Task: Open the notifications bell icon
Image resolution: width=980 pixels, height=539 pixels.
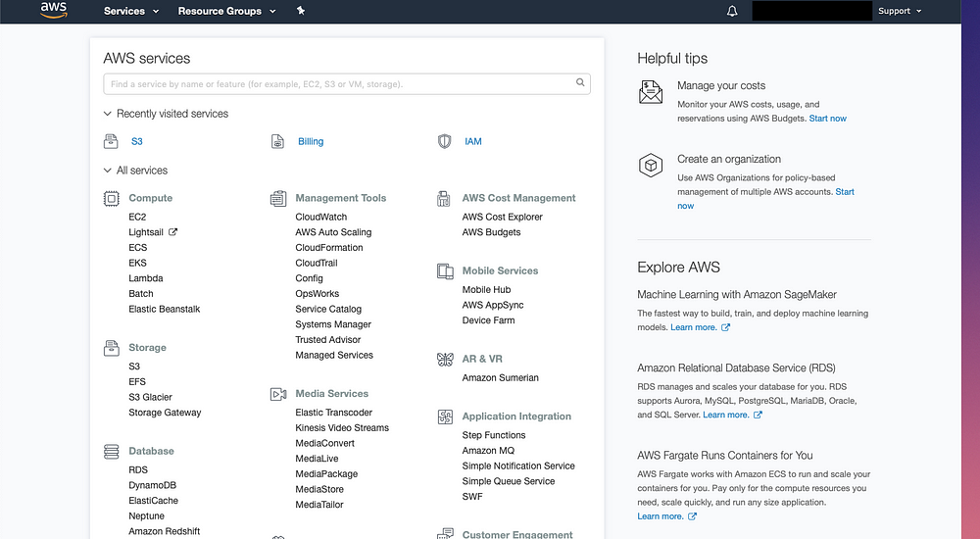Action: pyautogui.click(x=732, y=11)
